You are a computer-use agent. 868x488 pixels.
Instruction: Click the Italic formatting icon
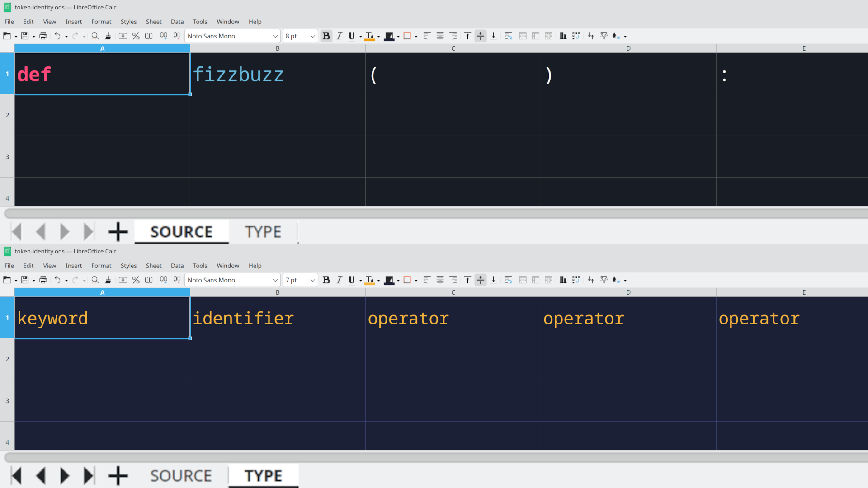339,36
